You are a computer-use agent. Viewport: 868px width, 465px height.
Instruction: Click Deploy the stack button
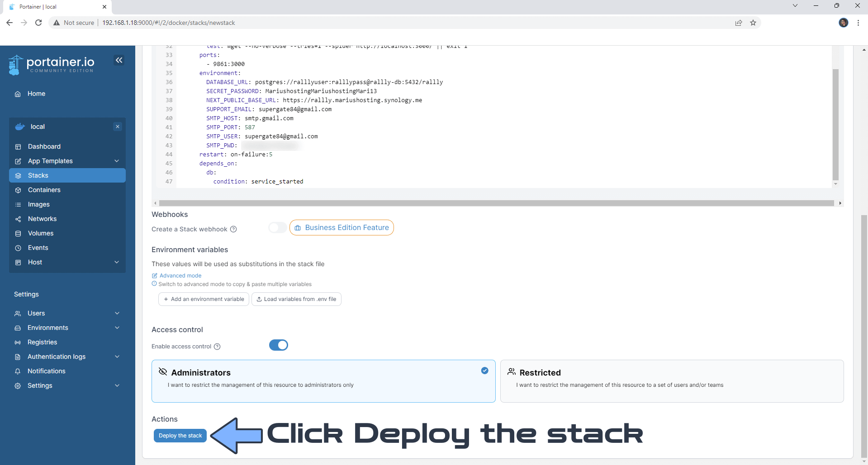pyautogui.click(x=180, y=436)
